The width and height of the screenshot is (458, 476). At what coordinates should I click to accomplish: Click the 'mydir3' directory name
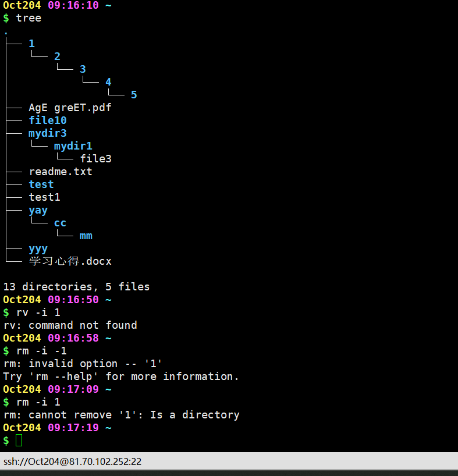click(x=48, y=134)
